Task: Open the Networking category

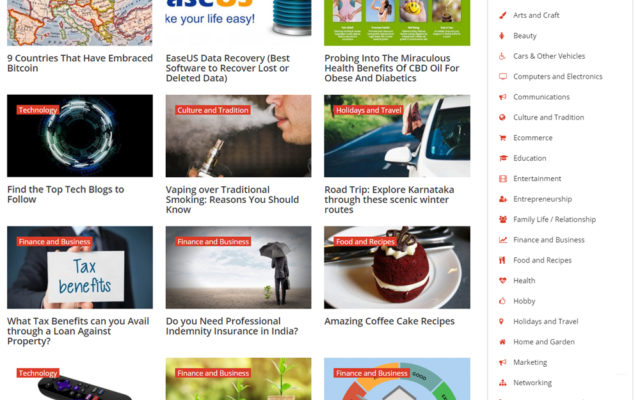Action: (532, 383)
